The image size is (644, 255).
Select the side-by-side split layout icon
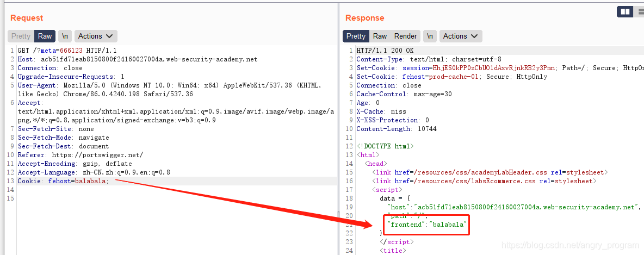click(x=625, y=12)
